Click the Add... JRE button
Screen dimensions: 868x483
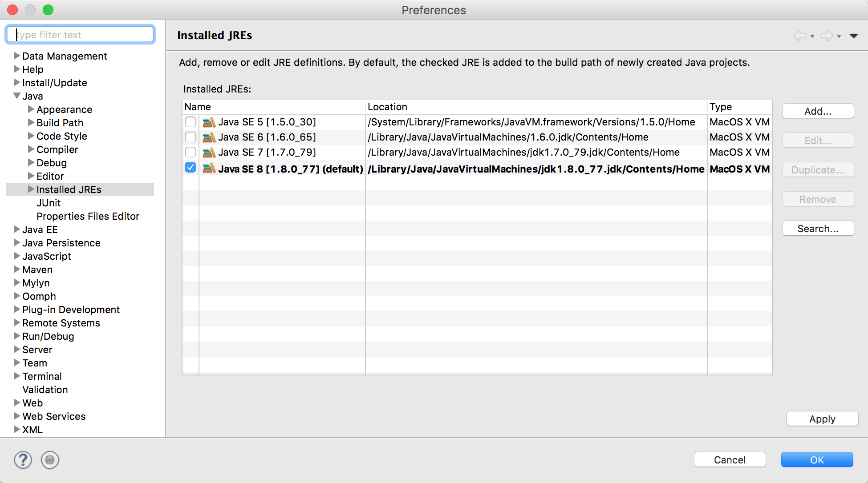[x=818, y=111]
